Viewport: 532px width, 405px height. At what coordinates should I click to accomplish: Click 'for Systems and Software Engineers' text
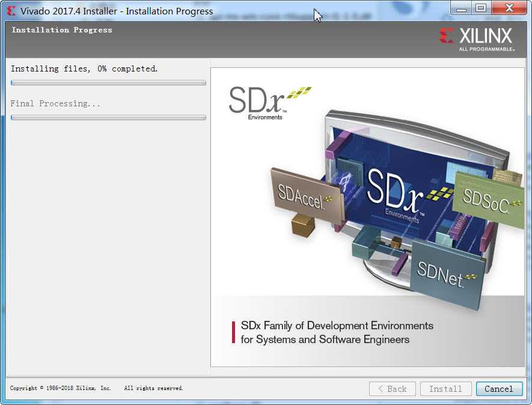point(325,340)
